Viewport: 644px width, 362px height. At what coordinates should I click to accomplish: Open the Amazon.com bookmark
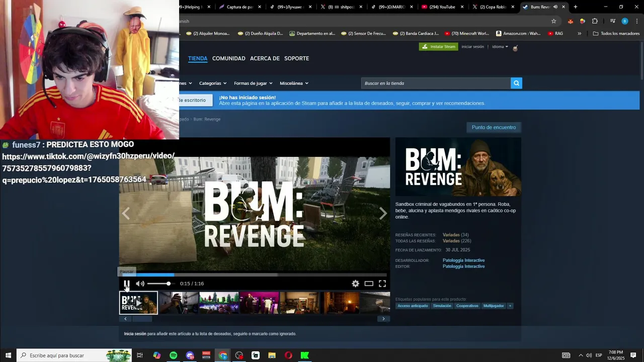tap(518, 34)
